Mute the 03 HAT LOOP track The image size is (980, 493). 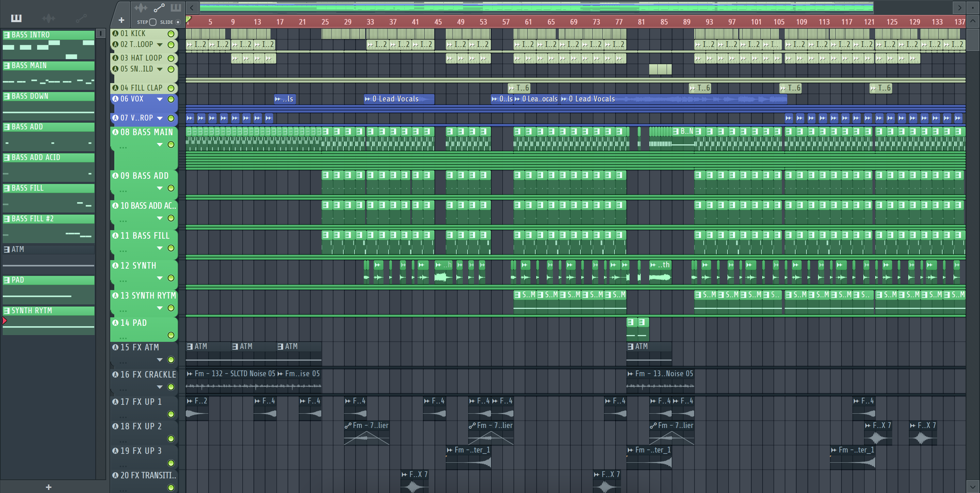pos(171,58)
